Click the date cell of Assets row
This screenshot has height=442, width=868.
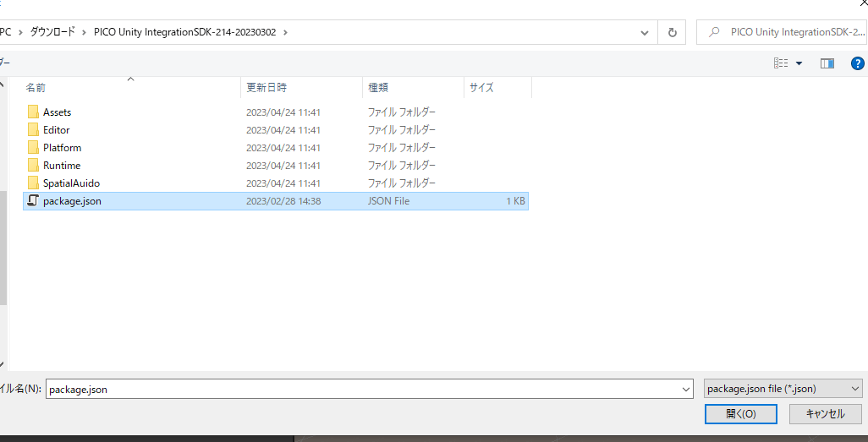tap(283, 112)
